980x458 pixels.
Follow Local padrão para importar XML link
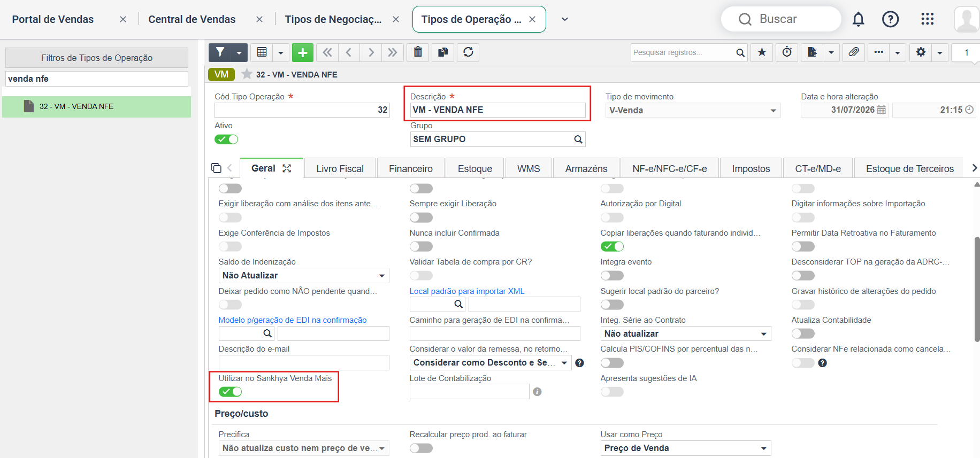pyautogui.click(x=466, y=291)
